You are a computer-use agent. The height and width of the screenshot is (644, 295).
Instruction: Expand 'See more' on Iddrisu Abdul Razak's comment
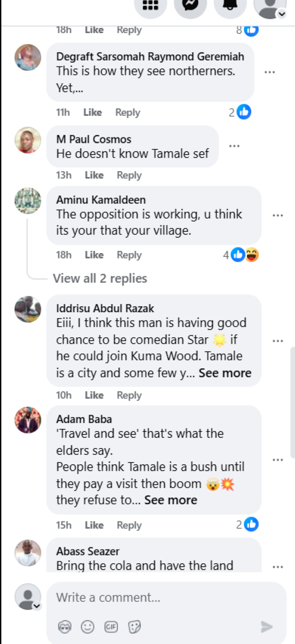(225, 373)
